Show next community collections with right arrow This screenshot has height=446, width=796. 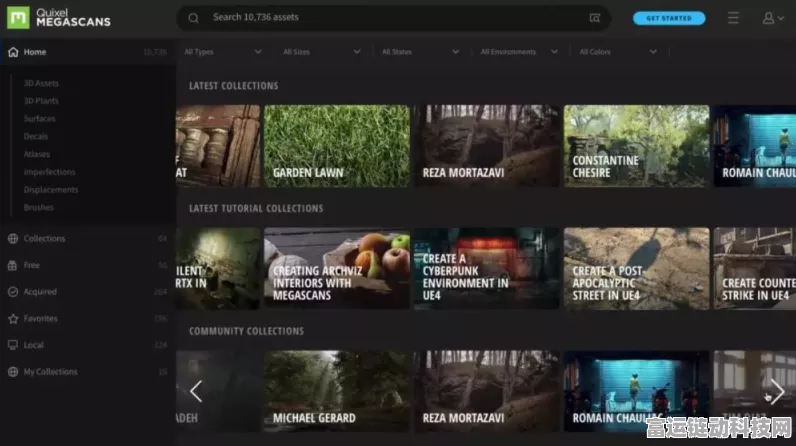tap(777, 391)
